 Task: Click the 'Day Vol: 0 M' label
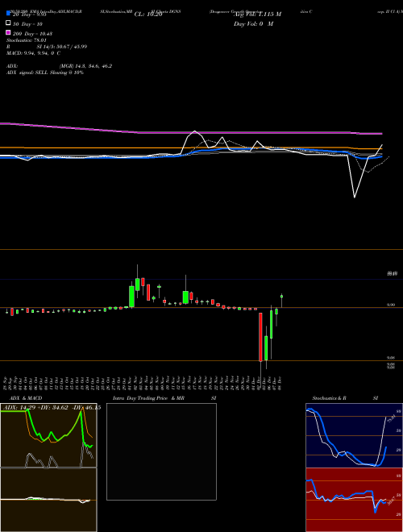pyautogui.click(x=253, y=24)
